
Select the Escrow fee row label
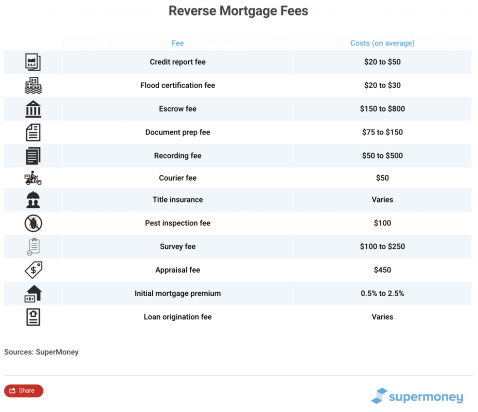pyautogui.click(x=178, y=109)
